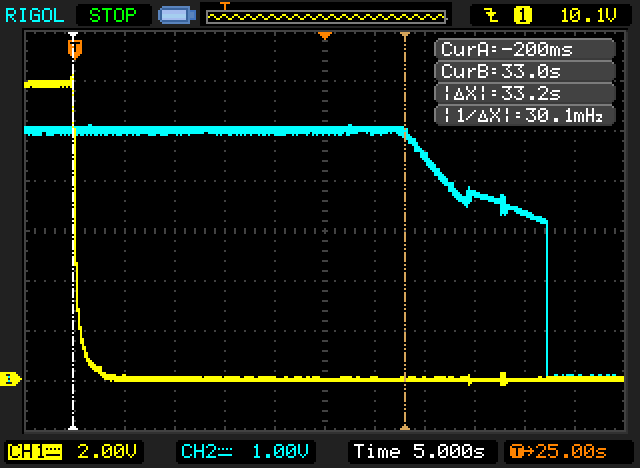Click the CH2 DC coupling label
This screenshot has height=468, width=640.
(207, 452)
